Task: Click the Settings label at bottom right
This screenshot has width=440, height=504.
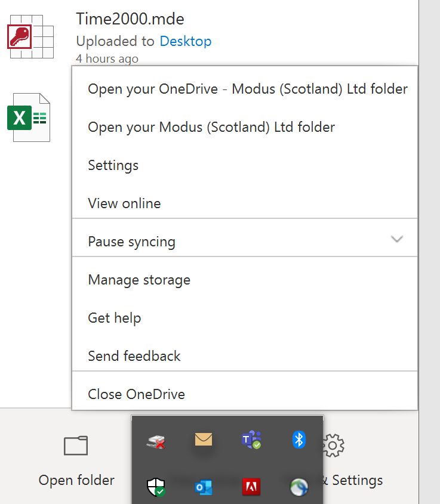Action: tap(358, 480)
